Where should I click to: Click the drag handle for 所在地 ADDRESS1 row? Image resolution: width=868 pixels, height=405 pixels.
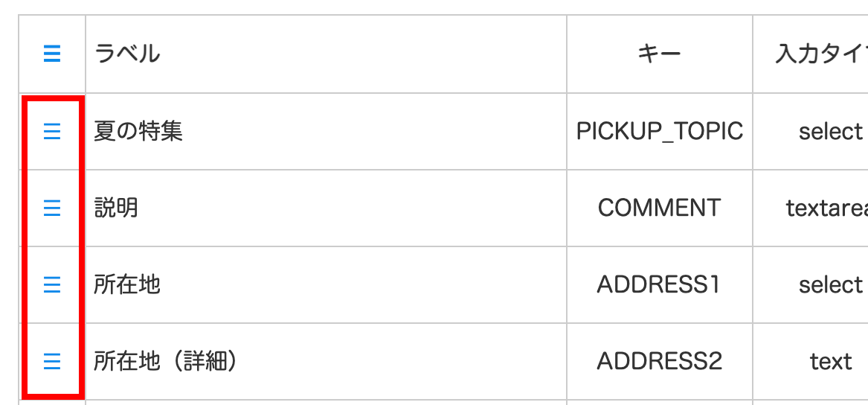click(x=52, y=285)
